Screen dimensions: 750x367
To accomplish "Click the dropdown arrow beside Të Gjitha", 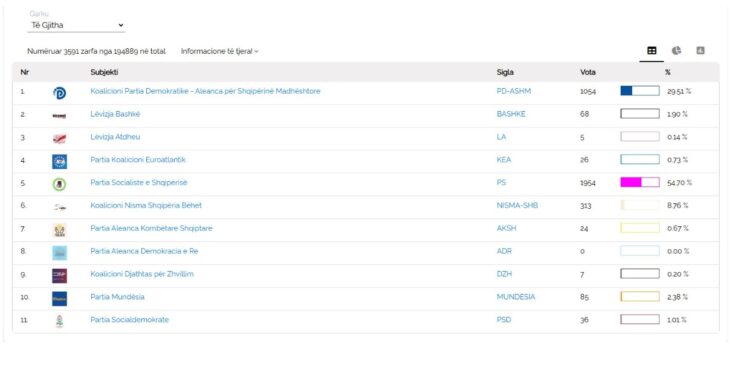I will coord(121,25).
